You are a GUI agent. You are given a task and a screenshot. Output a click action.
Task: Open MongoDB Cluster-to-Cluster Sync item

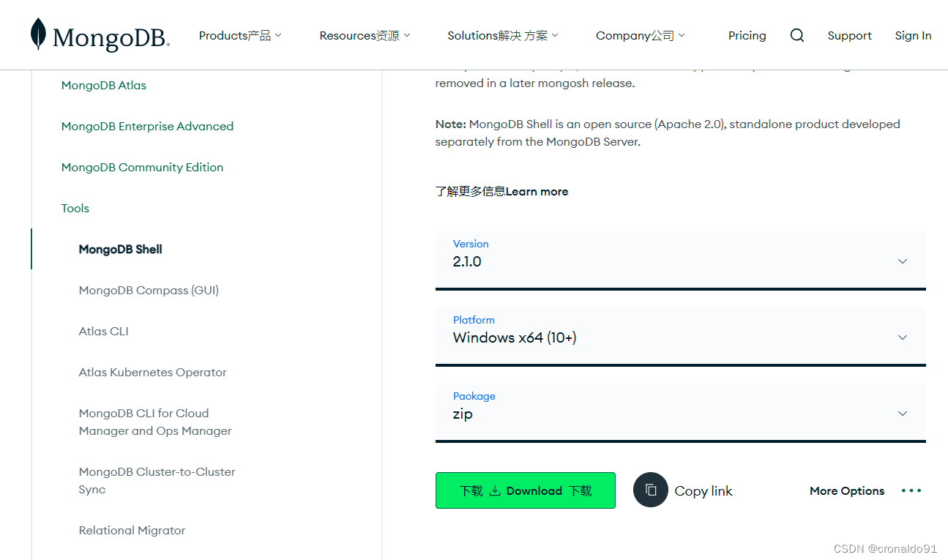[x=157, y=480]
